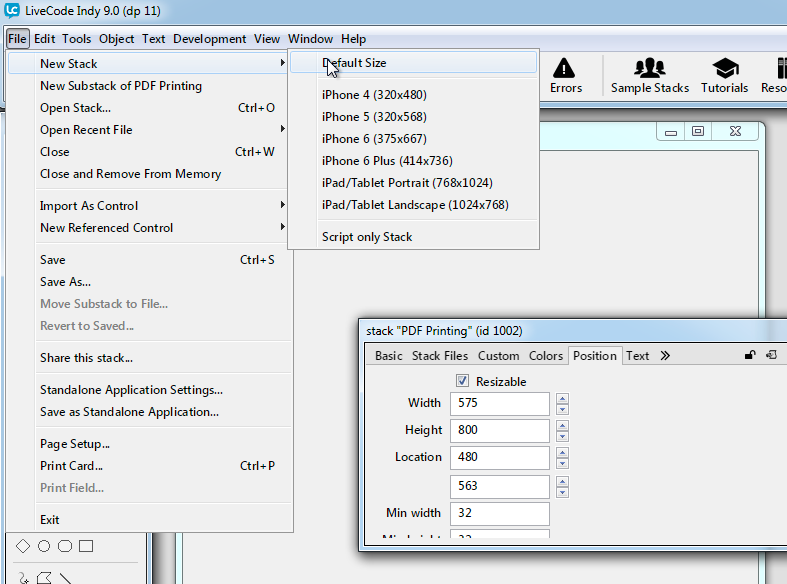Image resolution: width=787 pixels, height=584 pixels.
Task: Decrease the Width value with down arrow
Action: pos(563,409)
